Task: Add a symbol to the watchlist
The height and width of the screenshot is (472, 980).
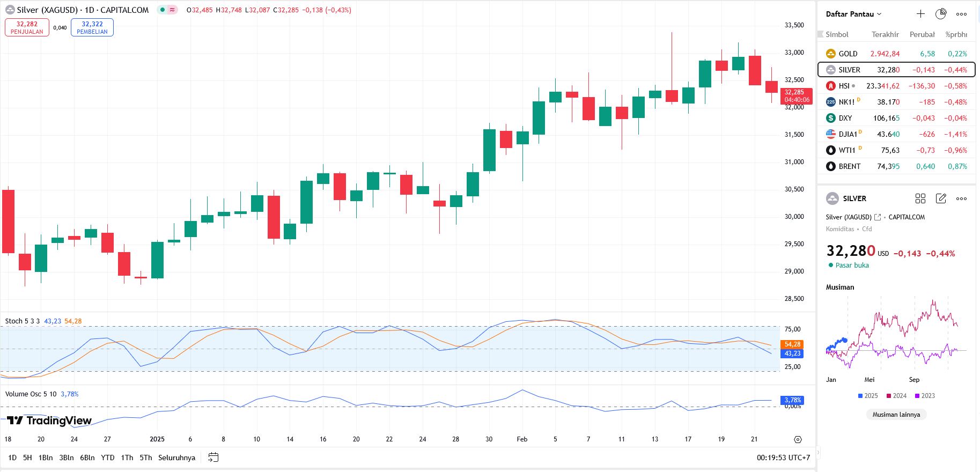Action: (920, 14)
